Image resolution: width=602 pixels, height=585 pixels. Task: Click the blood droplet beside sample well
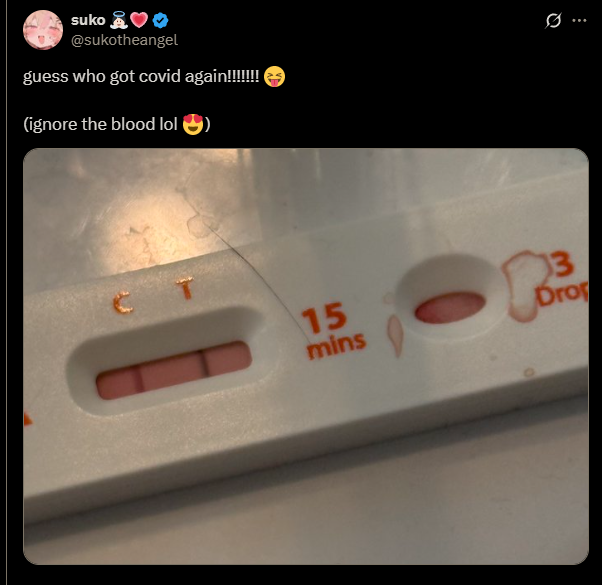[x=395, y=335]
